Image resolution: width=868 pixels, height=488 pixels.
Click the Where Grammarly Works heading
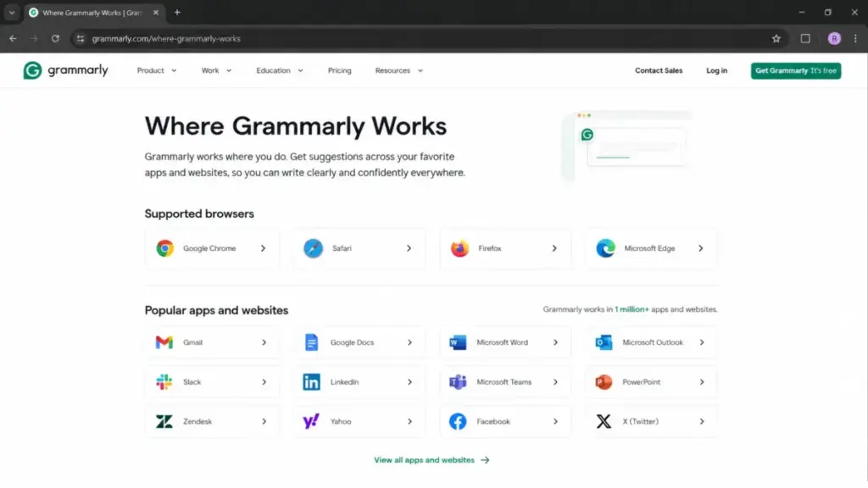(x=296, y=126)
